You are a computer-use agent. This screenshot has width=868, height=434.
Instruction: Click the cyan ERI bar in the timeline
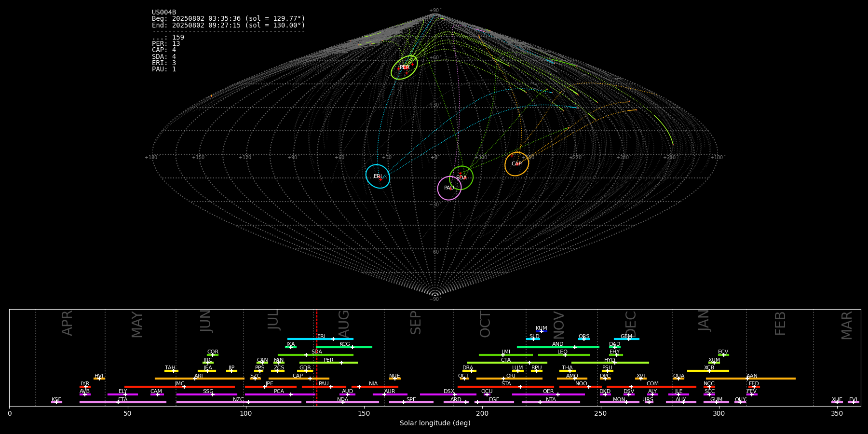320,339
